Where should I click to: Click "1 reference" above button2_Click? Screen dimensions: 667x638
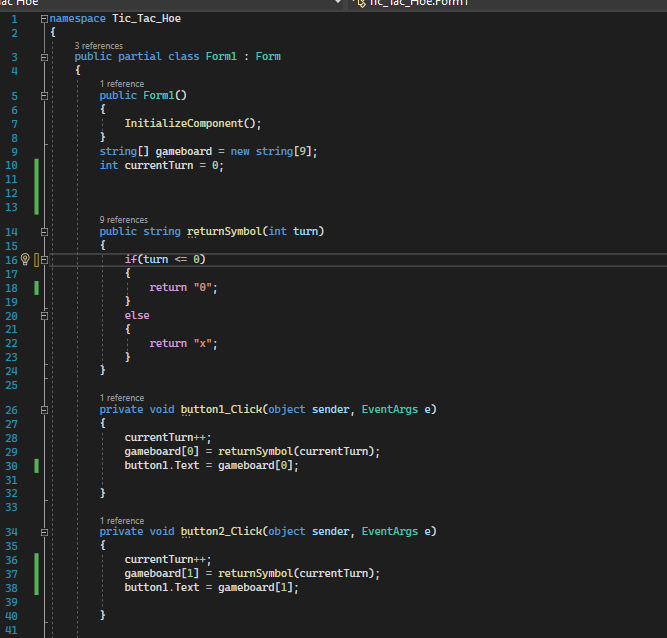121,520
